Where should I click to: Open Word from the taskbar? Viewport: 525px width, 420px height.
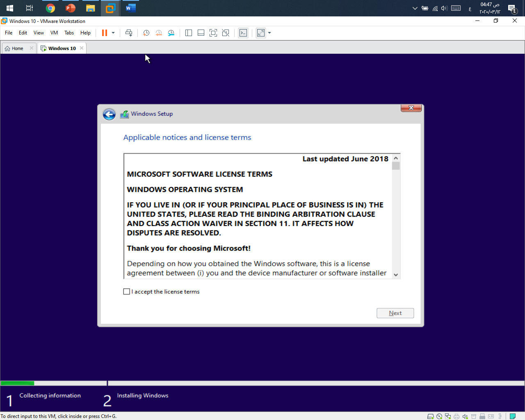(131, 8)
